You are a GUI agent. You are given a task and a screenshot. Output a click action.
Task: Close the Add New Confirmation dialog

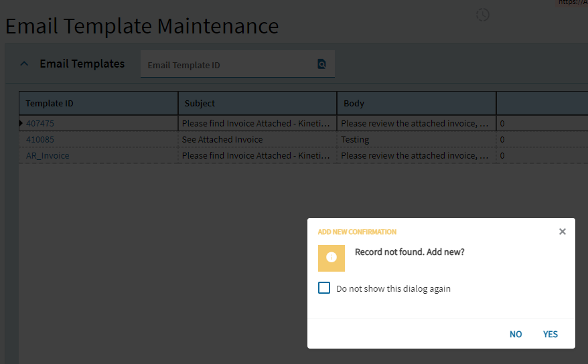point(563,232)
